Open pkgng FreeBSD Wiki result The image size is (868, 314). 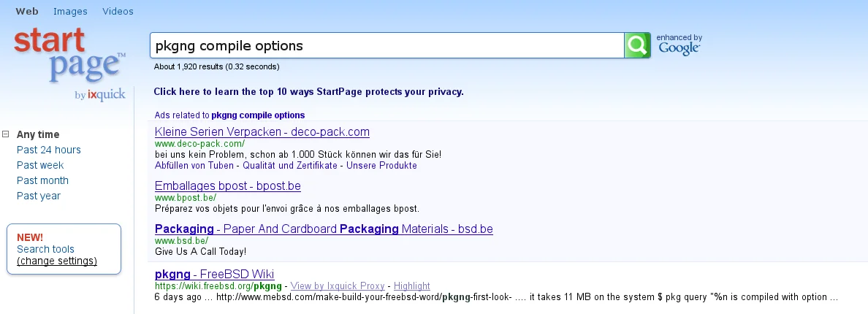214,274
